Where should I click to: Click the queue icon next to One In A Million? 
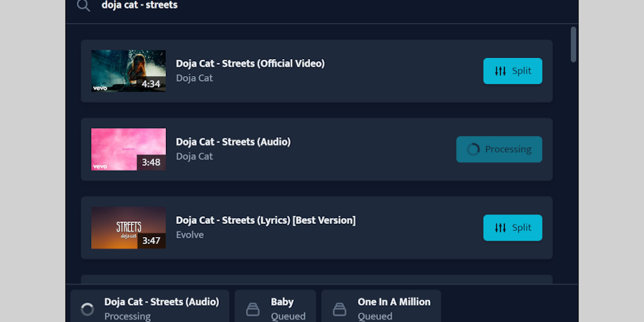point(340,309)
